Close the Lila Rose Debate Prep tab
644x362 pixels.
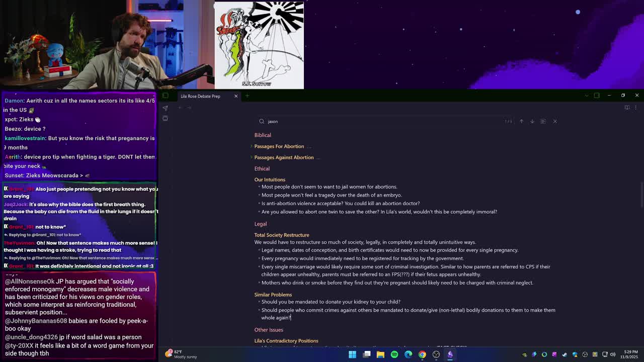coord(235,96)
